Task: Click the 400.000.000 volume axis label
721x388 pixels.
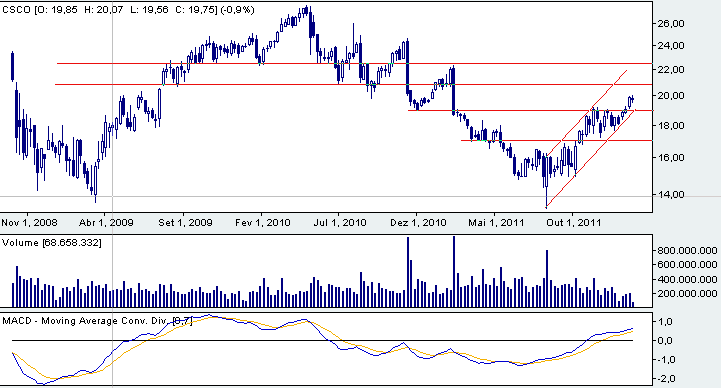Action: click(x=687, y=280)
